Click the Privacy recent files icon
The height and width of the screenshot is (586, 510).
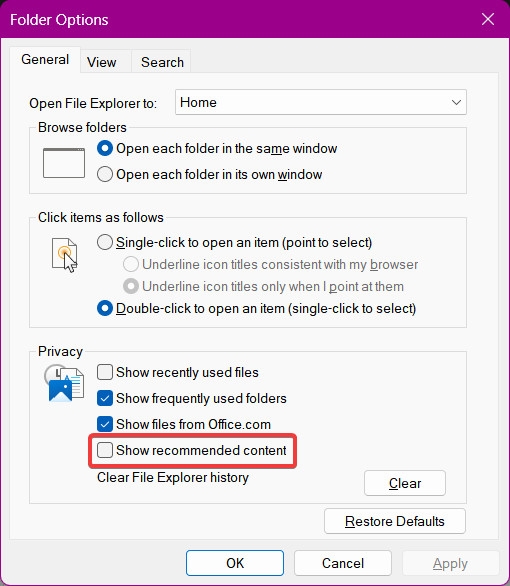click(x=64, y=383)
